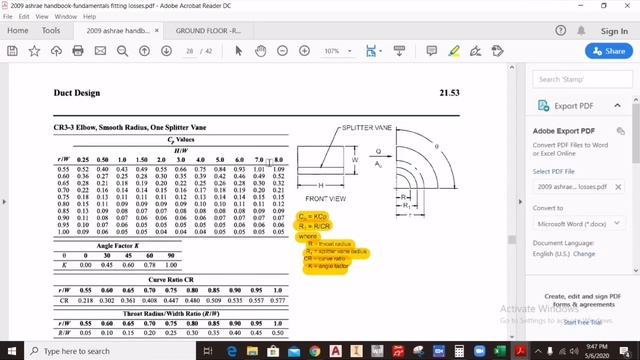640x360 pixels.
Task: Send file by email envelope icon
Action: (100, 51)
